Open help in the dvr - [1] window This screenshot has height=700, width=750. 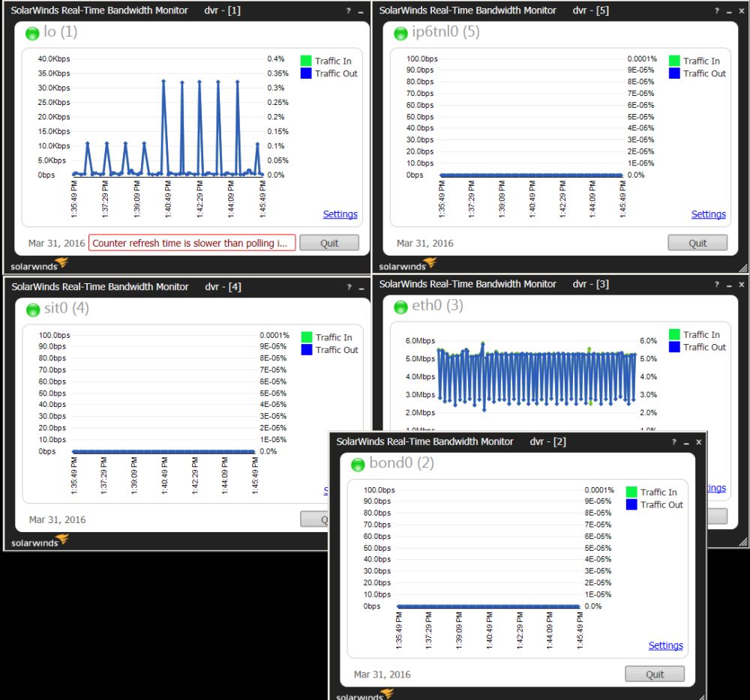point(348,11)
